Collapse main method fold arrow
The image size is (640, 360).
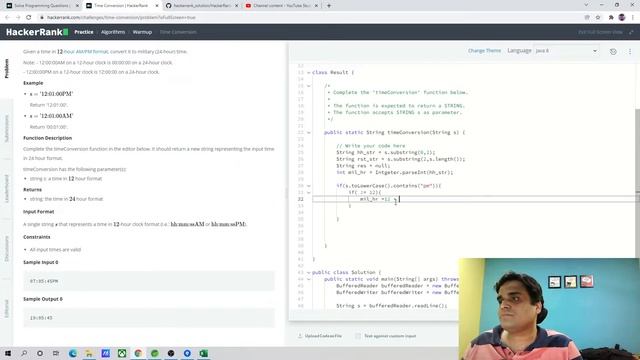click(x=309, y=279)
